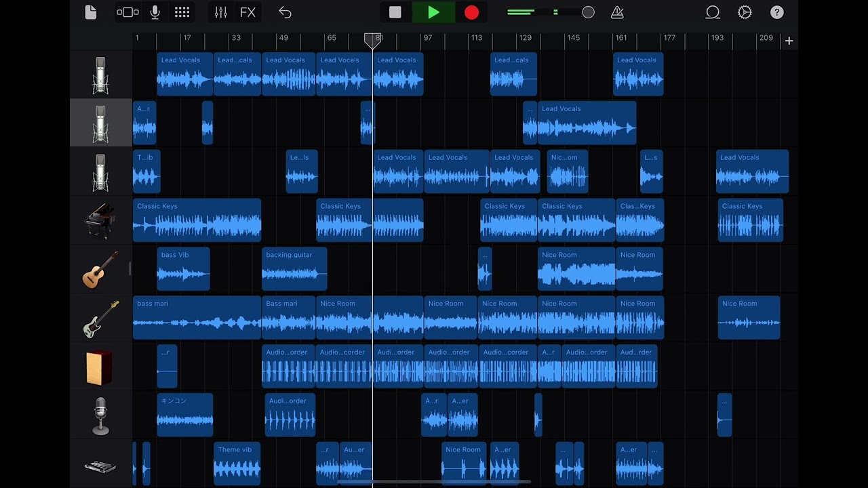This screenshot has height=488, width=868.
Task: Open the instrument browser view button
Action: (x=127, y=12)
